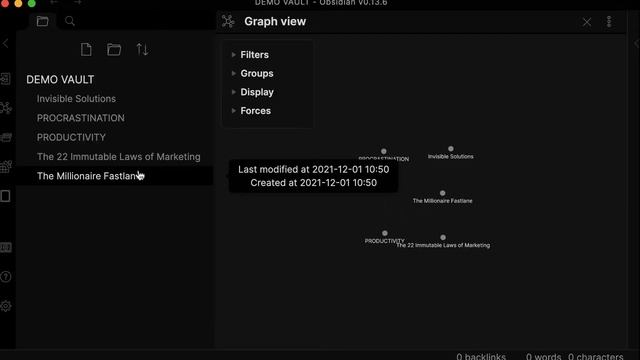This screenshot has height=360, width=640.
Task: Click the ribbon icon above the help icon
Action: pos(6,247)
